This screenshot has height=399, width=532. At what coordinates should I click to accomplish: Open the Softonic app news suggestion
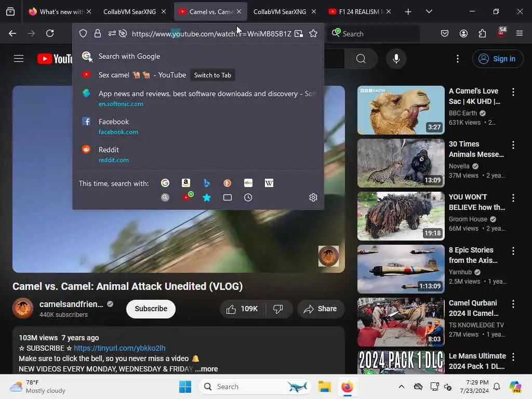point(198,98)
